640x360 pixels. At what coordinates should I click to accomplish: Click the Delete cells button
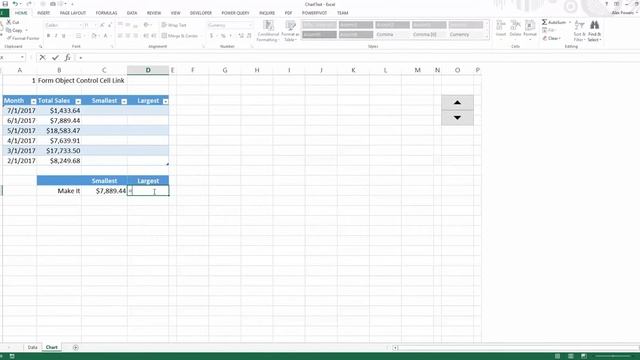(x=516, y=29)
